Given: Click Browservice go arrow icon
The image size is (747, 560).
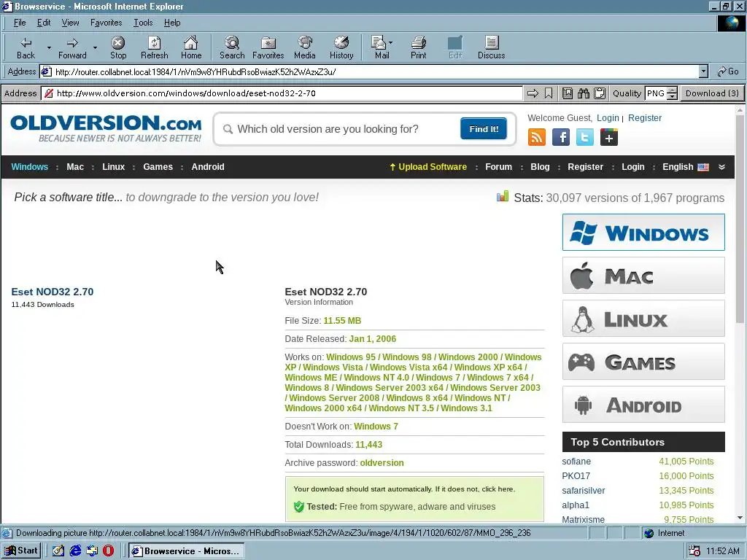Looking at the screenshot, I should pos(533,93).
